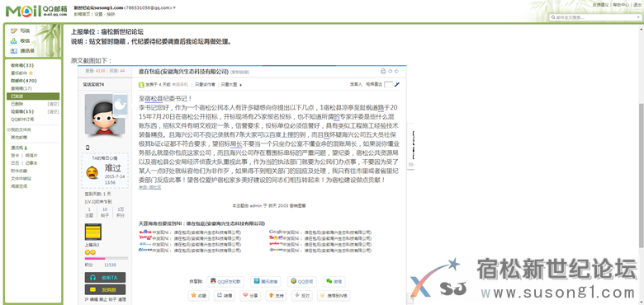Viewport: 644px width, 305px height.
Task: Click the 反对 downvote button
Action: tap(301, 295)
